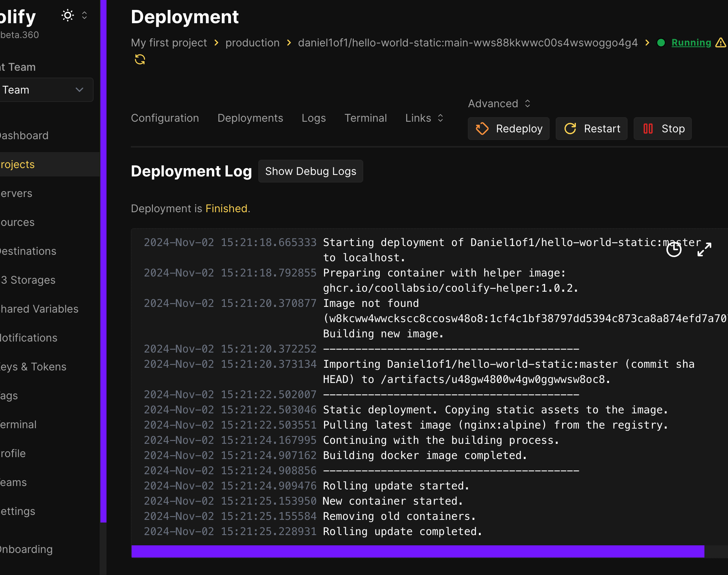Open the production environment breadcrumb

253,43
